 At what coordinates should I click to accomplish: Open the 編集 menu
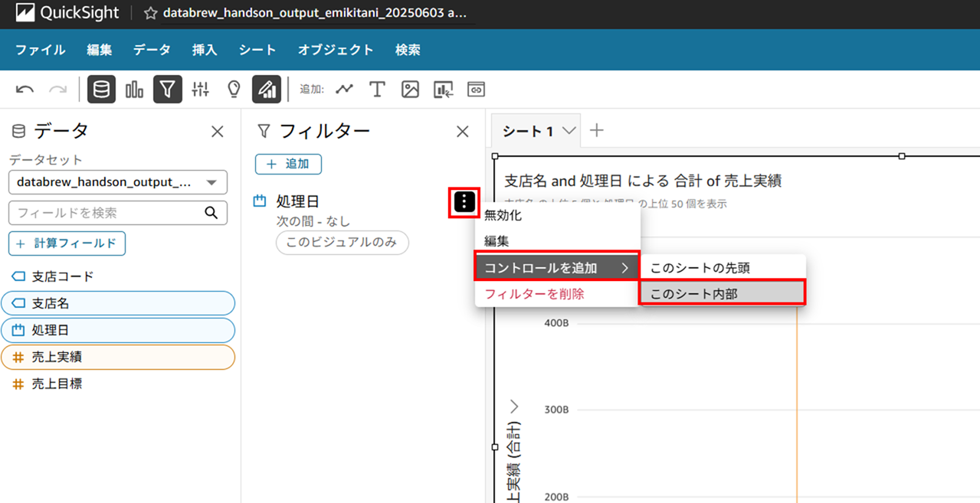[x=100, y=50]
